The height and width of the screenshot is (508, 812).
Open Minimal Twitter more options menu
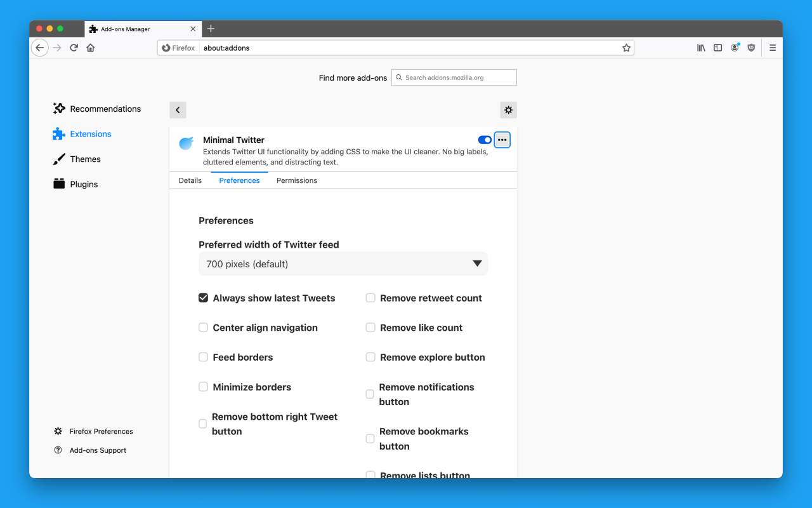pos(502,140)
